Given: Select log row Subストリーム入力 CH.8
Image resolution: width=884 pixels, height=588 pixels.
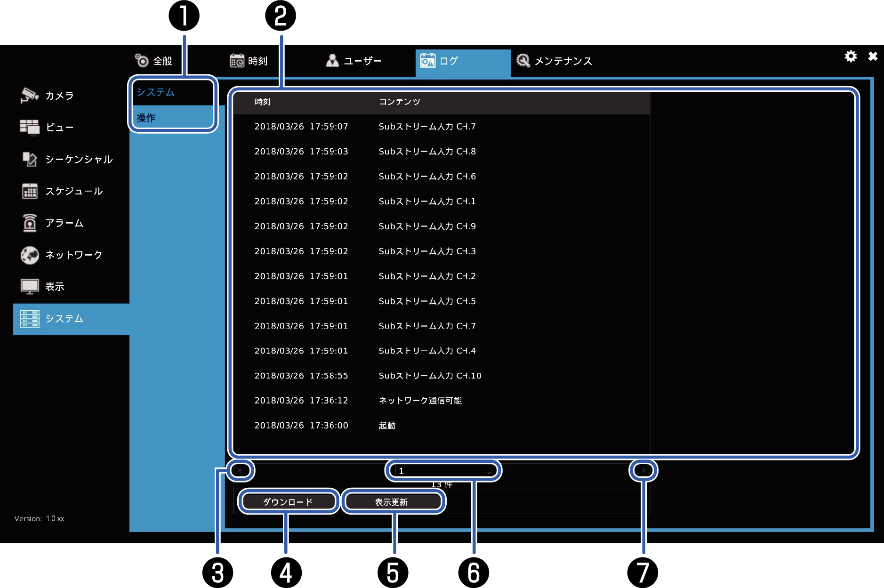Looking at the screenshot, I should click(442, 152).
